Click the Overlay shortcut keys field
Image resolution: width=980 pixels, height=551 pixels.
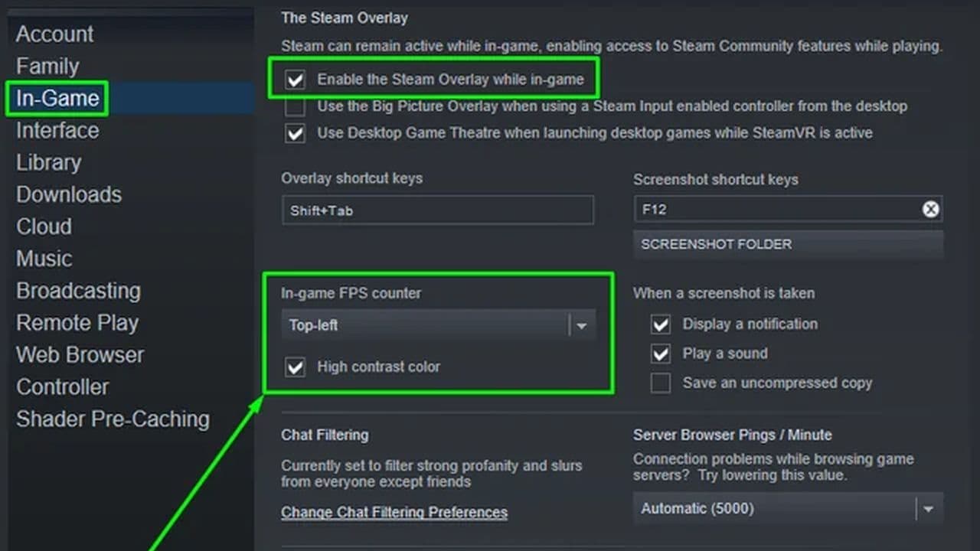click(437, 210)
